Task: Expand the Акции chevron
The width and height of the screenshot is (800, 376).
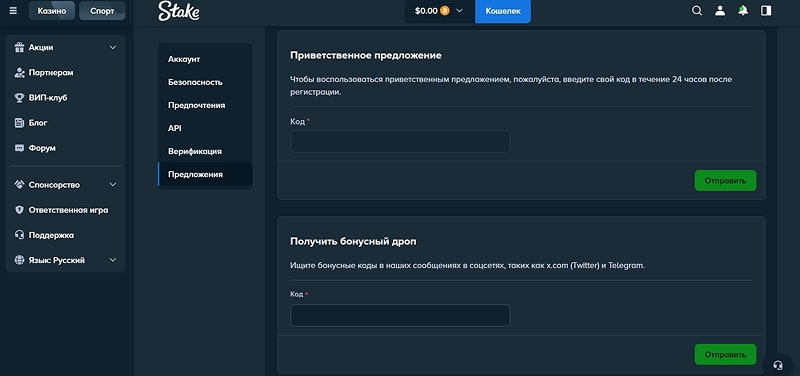Action: click(x=113, y=47)
